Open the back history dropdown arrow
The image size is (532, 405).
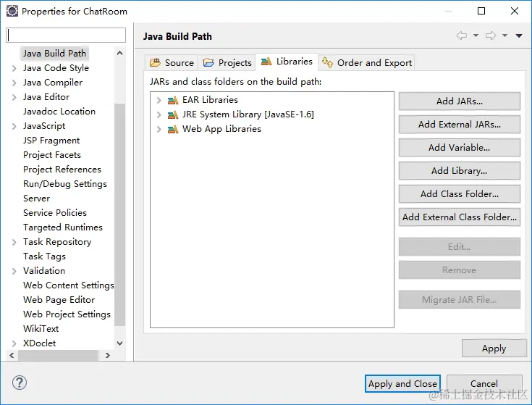pyautogui.click(x=476, y=36)
